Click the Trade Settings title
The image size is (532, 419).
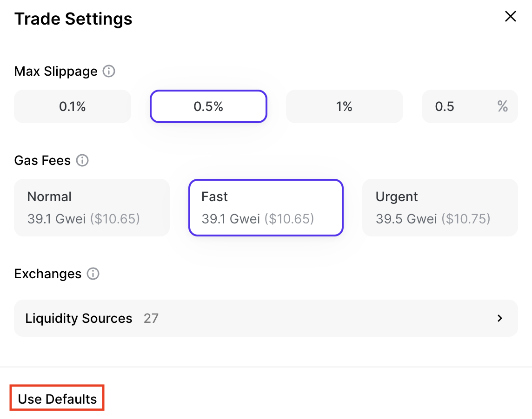(73, 19)
